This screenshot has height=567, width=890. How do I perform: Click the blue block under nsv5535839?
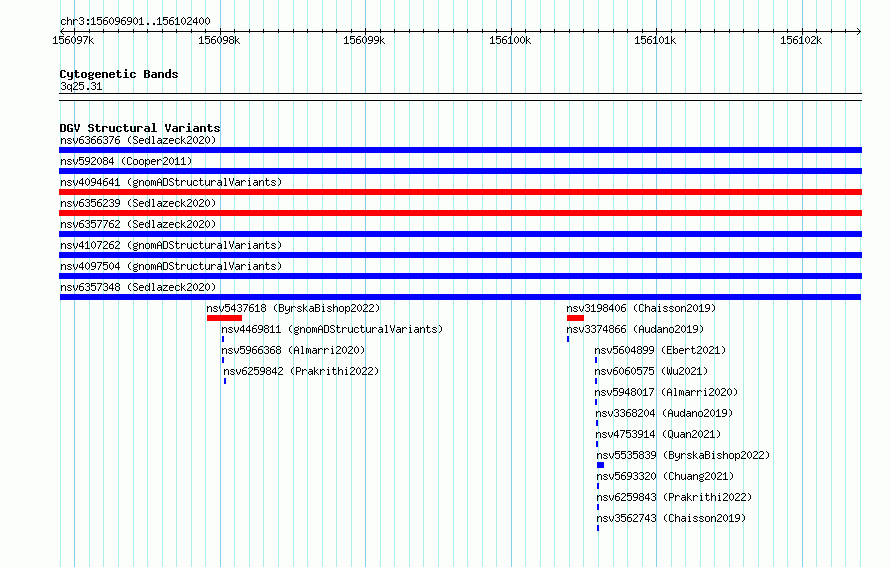pyautogui.click(x=601, y=465)
